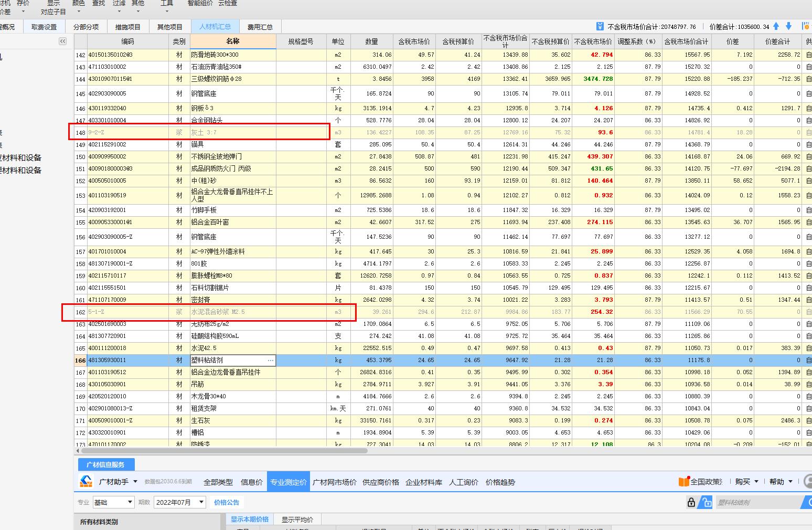Open the 专业 基础 combo box
This screenshot has height=530, width=812.
tap(114, 502)
